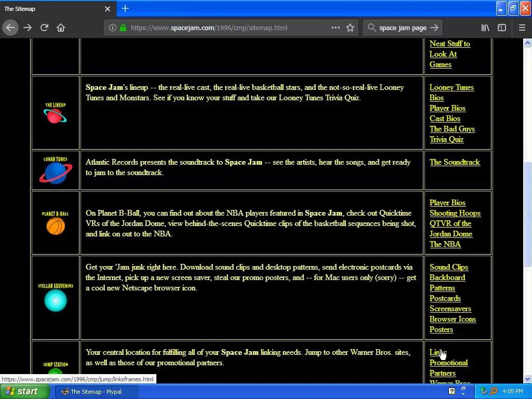Open the home page icon

point(61,28)
